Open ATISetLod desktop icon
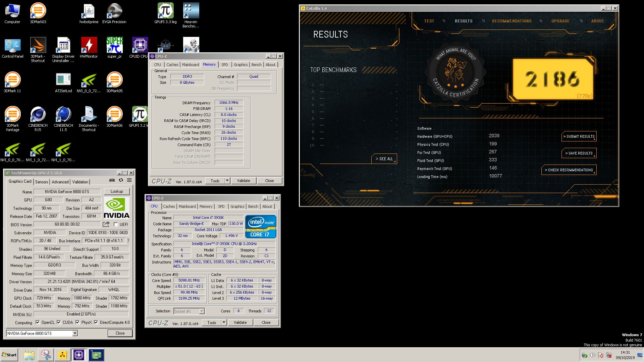The width and height of the screenshot is (644, 362). [63, 82]
